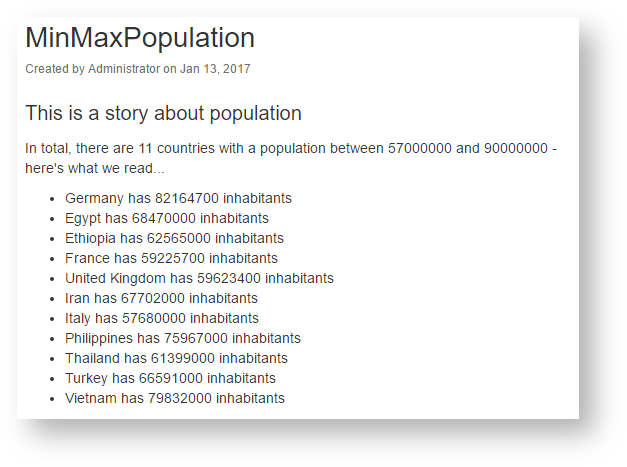627x467 pixels.
Task: Open the Administrator author link
Action: (124, 69)
